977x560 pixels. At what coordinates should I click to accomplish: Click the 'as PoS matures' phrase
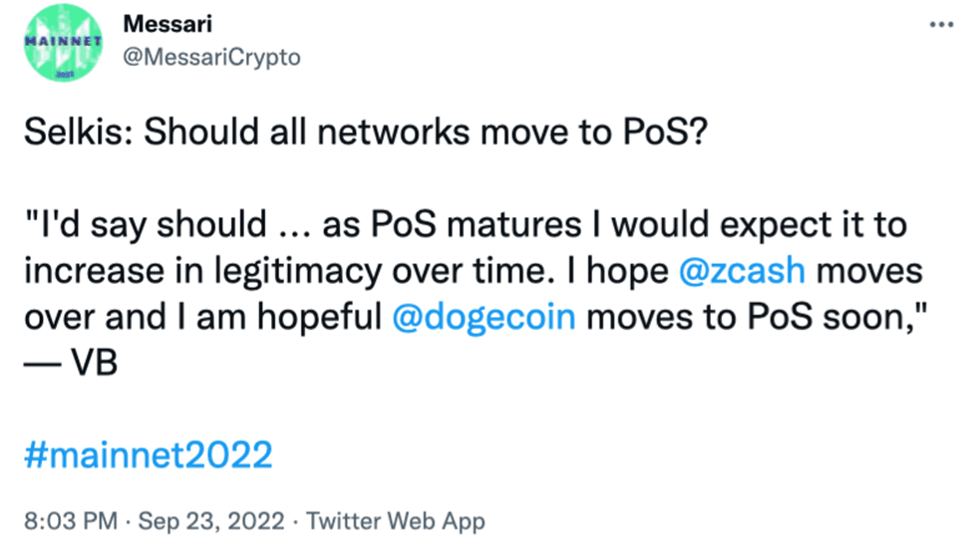(x=452, y=224)
